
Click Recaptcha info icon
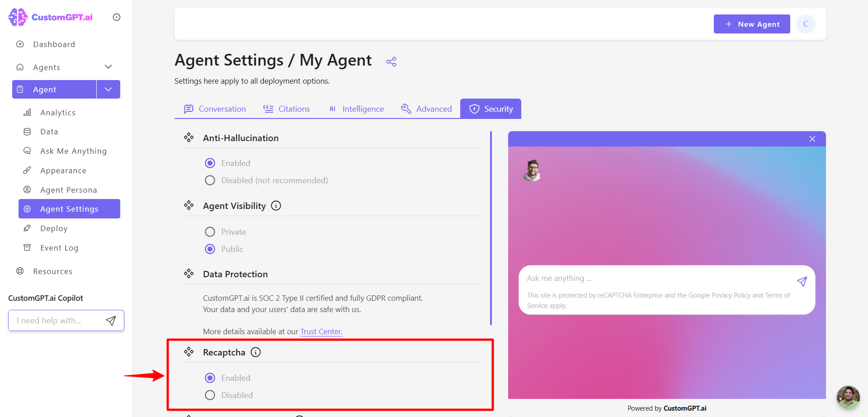click(x=256, y=352)
